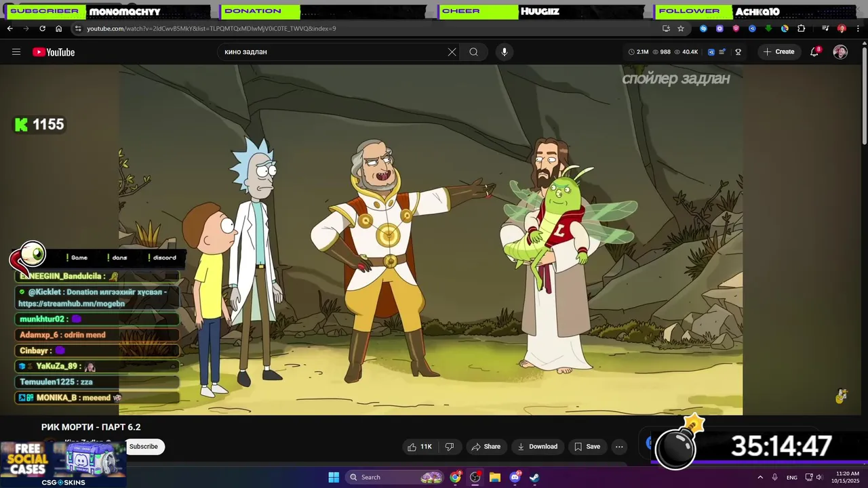Click the video title РИК МОРТИ - ПАРТ 6.2

(91, 427)
